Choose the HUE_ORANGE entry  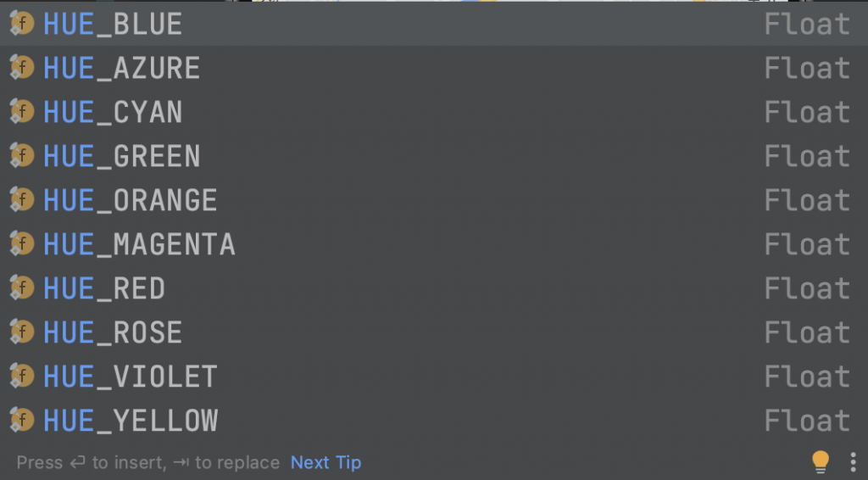[x=131, y=200]
